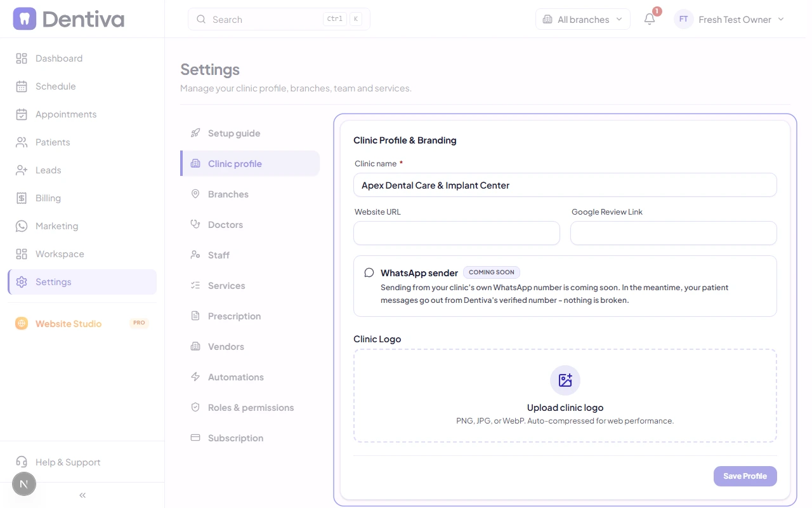The width and height of the screenshot is (812, 508).
Task: Open the Staff settings section
Action: click(x=250, y=255)
